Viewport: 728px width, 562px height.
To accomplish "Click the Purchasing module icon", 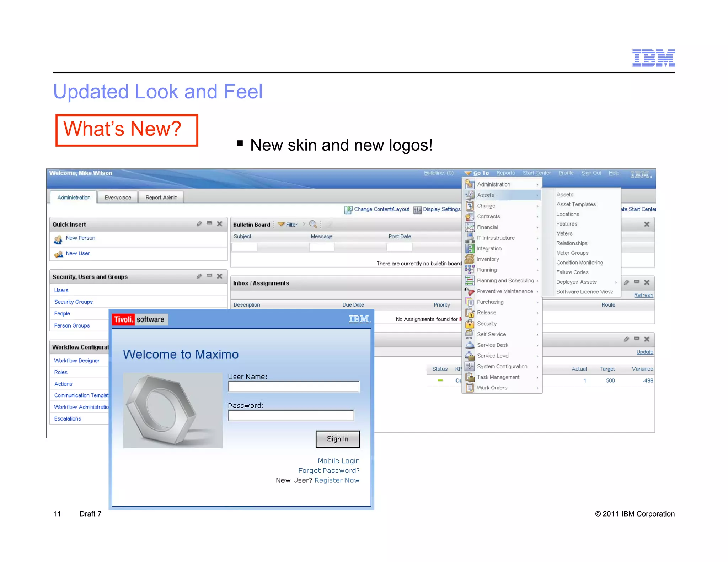I will pos(470,302).
